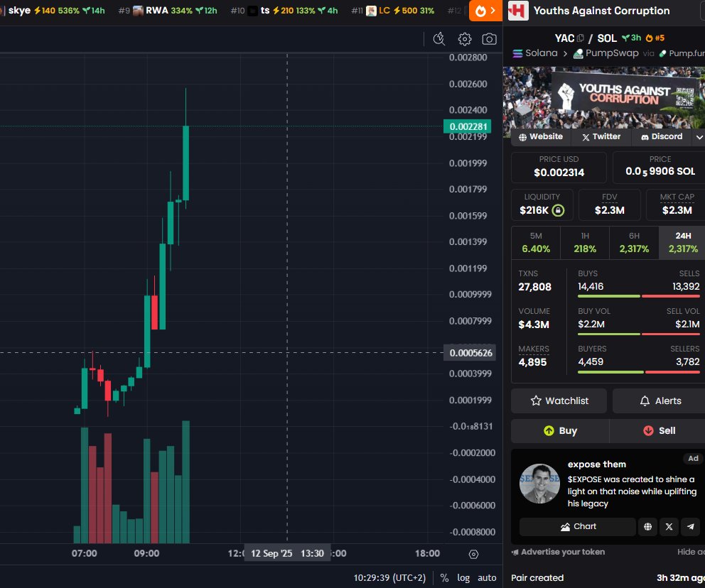Open chart settings gear icon
This screenshot has height=588, width=705.
465,40
